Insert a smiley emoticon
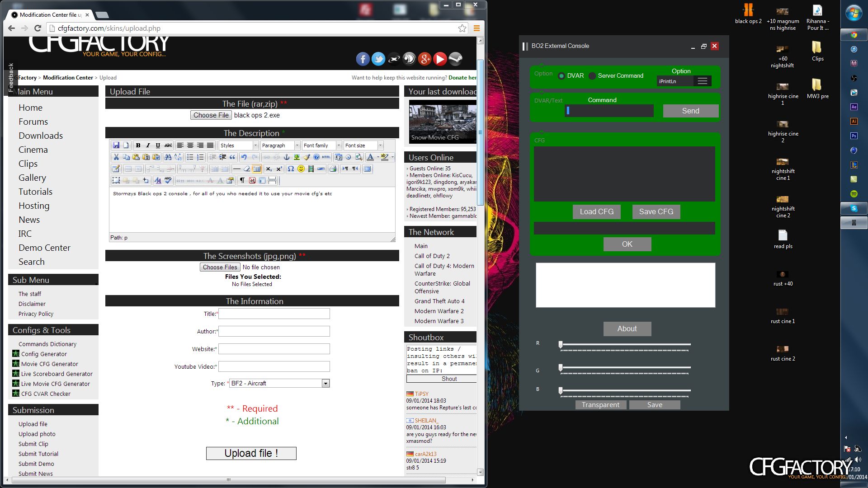The image size is (868, 488). coord(301,169)
